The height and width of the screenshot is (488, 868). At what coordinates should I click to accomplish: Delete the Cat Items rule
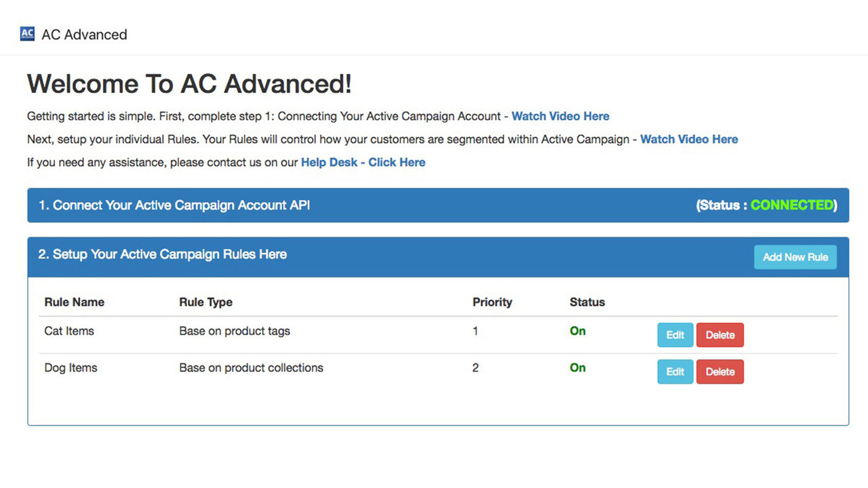[720, 335]
